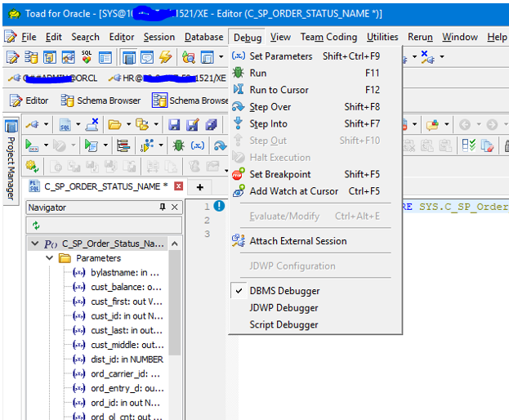
Task: Collapse the C_SP_Order_Status_Na... tree node
Action: pos(35,244)
